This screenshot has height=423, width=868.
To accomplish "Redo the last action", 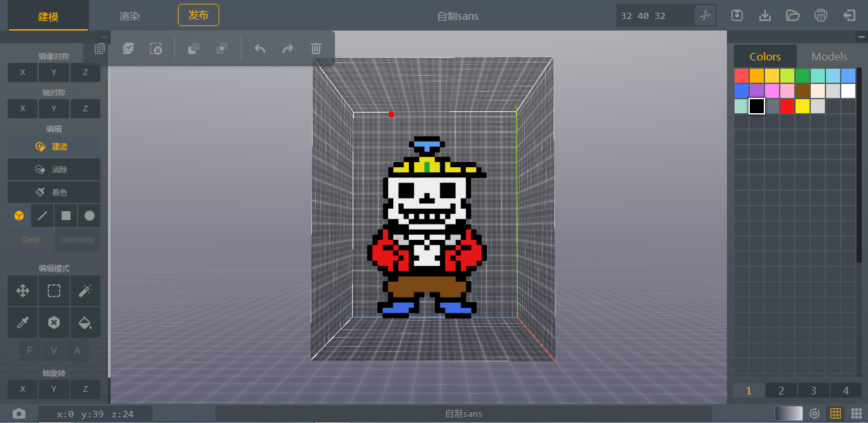I will (x=288, y=48).
